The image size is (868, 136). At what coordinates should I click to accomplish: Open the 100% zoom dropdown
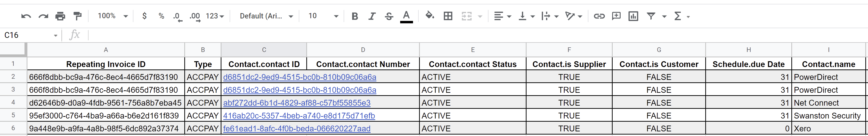(113, 16)
